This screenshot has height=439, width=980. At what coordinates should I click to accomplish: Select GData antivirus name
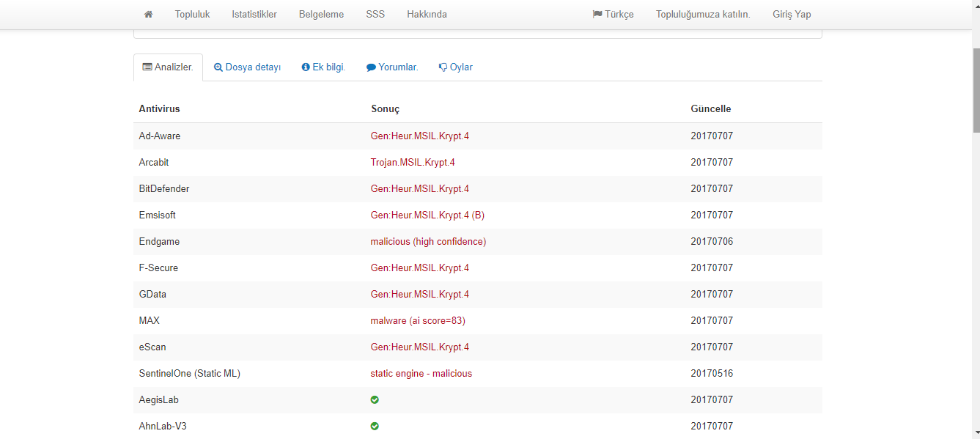pos(152,295)
